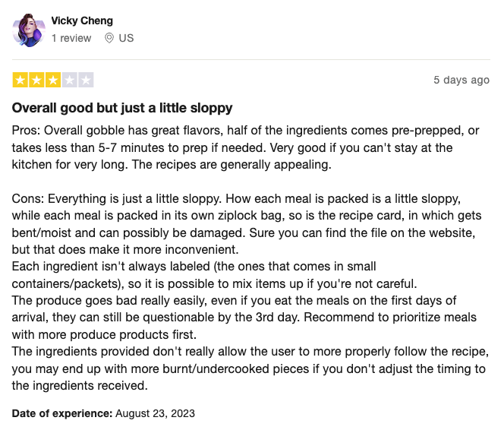Viewport: 504px width, 430px height.
Task: Click the third yellow rating star
Action: (53, 80)
